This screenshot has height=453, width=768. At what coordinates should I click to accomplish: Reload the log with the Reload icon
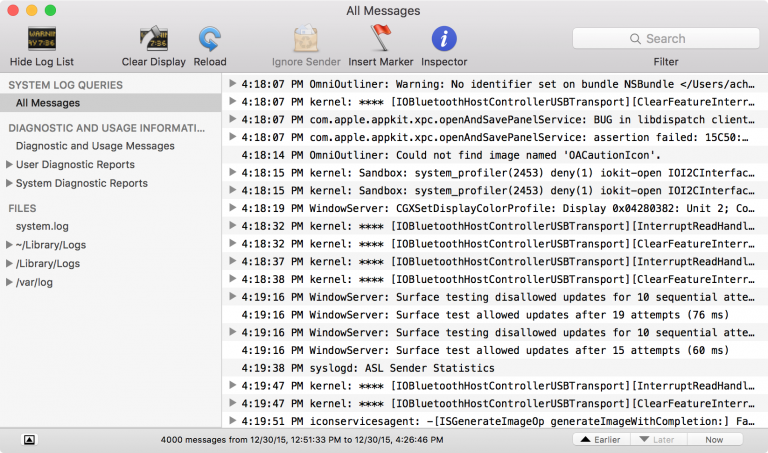210,39
